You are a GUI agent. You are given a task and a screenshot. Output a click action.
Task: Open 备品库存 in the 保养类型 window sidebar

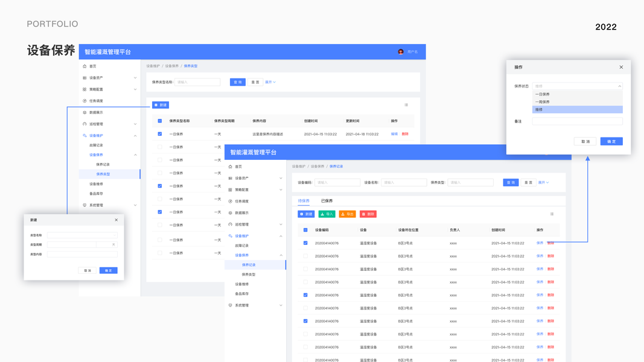pos(96,193)
